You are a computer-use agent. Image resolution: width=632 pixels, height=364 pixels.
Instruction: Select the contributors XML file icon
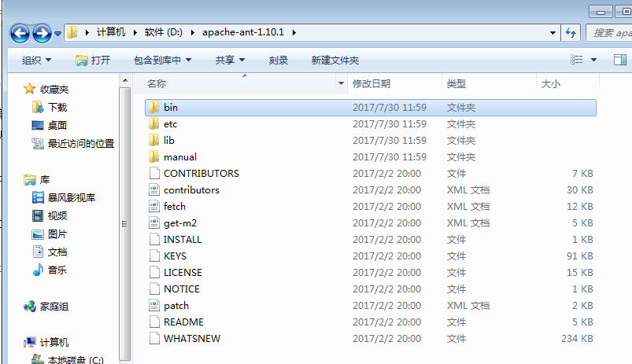point(154,189)
